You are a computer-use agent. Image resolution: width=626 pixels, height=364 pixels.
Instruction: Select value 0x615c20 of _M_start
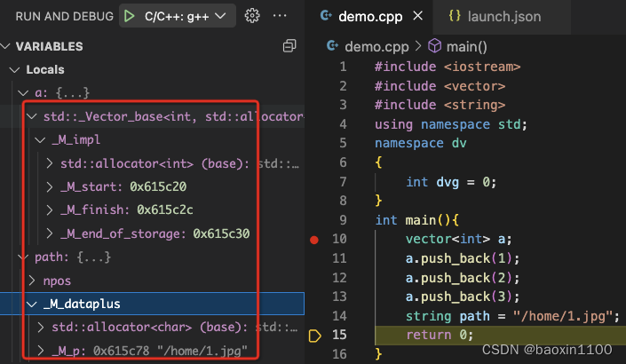pos(158,186)
